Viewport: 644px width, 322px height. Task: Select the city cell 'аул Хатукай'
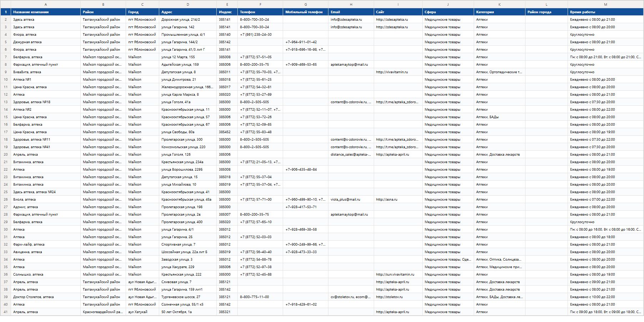[x=142, y=312]
